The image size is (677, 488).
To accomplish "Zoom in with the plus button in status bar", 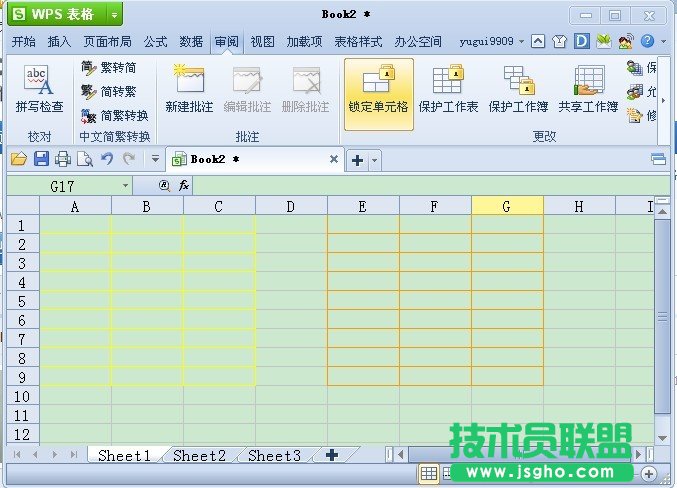I will point(648,474).
